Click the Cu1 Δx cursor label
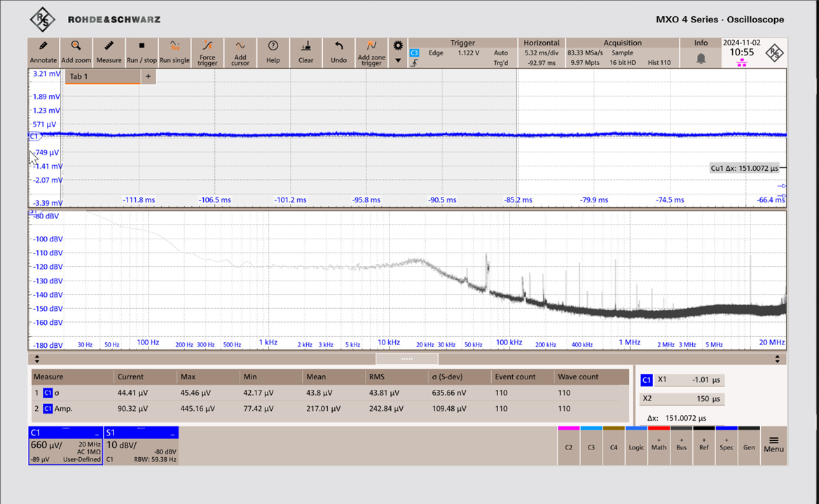The width and height of the screenshot is (819, 504). 744,168
